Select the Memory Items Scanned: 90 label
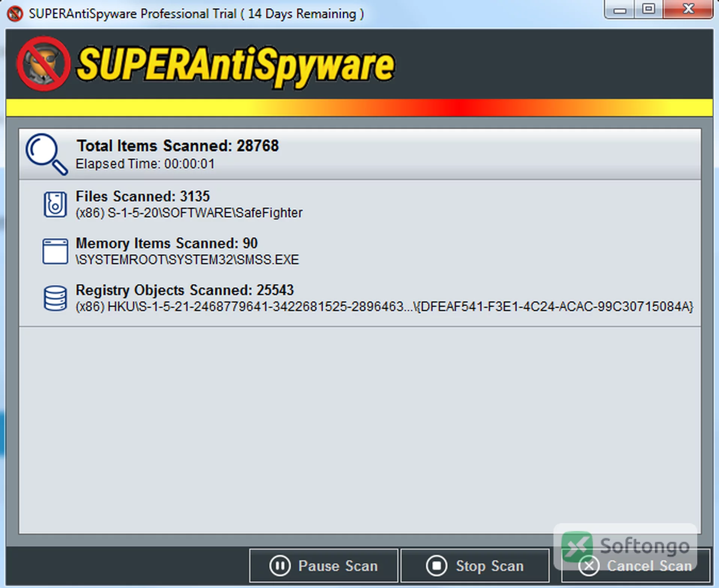The image size is (719, 588). point(167,243)
